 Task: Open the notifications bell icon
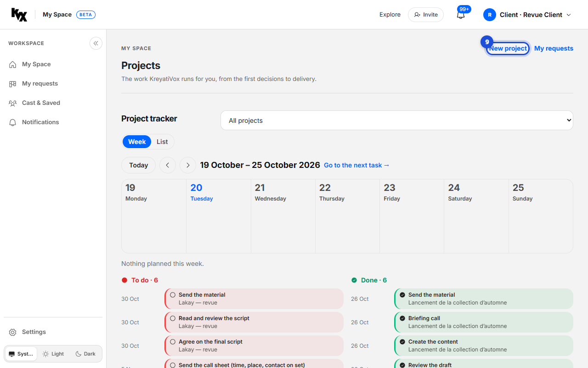[x=461, y=15]
